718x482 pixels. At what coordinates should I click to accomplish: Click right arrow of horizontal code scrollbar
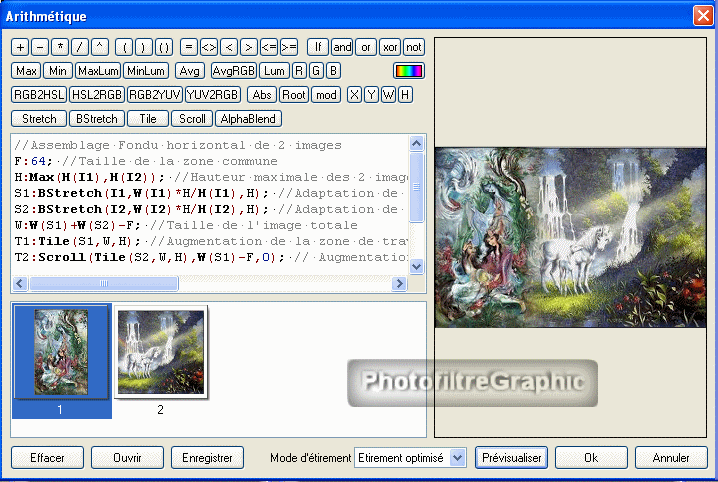(x=399, y=284)
